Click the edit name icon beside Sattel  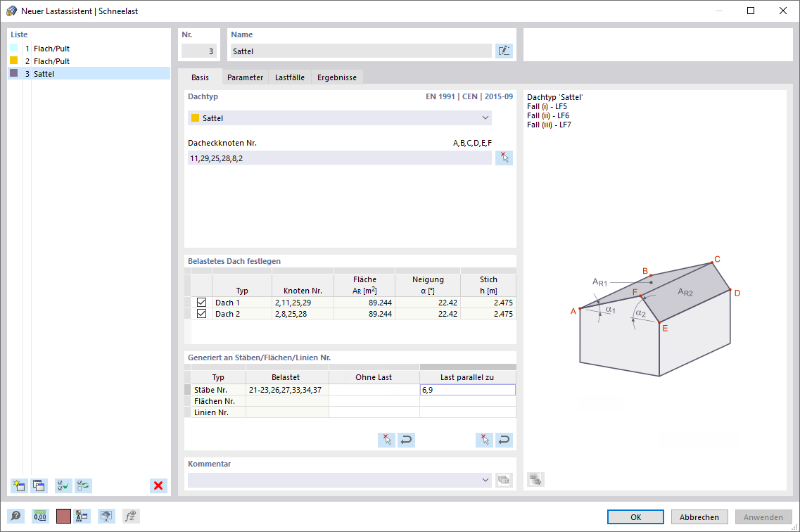[x=504, y=51]
